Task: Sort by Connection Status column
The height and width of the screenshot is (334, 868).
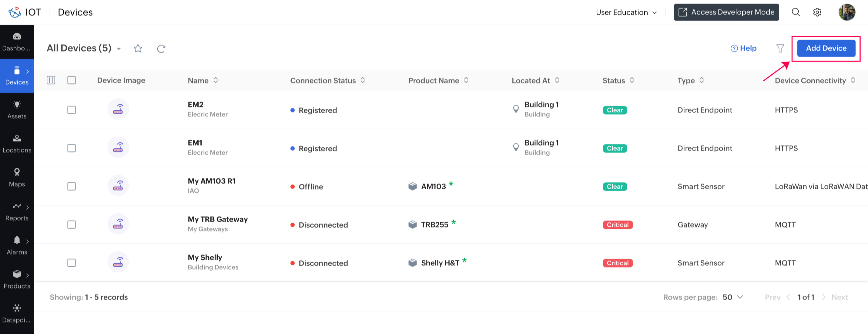Action: coord(363,80)
